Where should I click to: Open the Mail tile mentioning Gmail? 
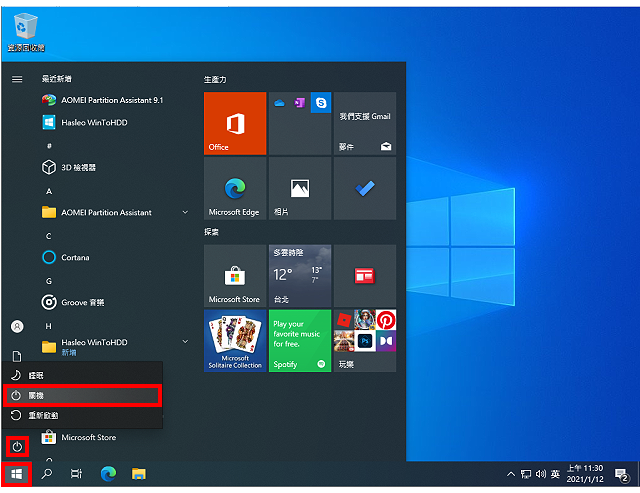(365, 123)
